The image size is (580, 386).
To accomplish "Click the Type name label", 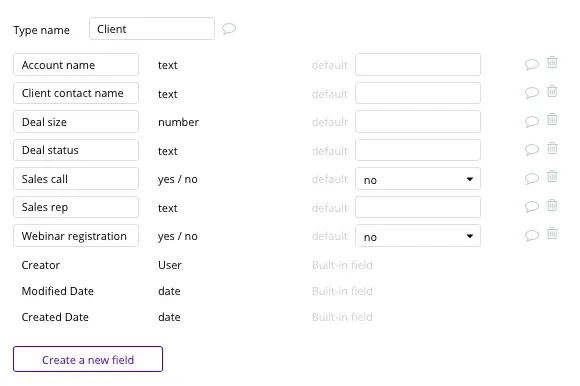I will 41,30.
